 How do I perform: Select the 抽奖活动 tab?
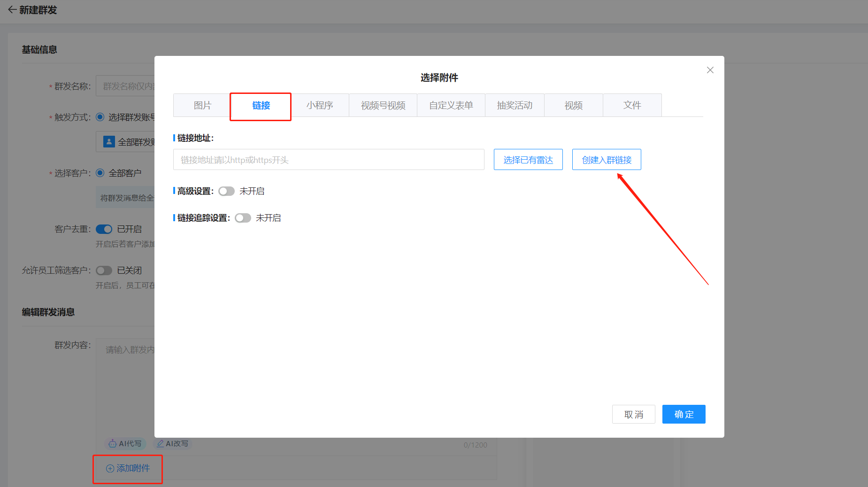coord(515,105)
